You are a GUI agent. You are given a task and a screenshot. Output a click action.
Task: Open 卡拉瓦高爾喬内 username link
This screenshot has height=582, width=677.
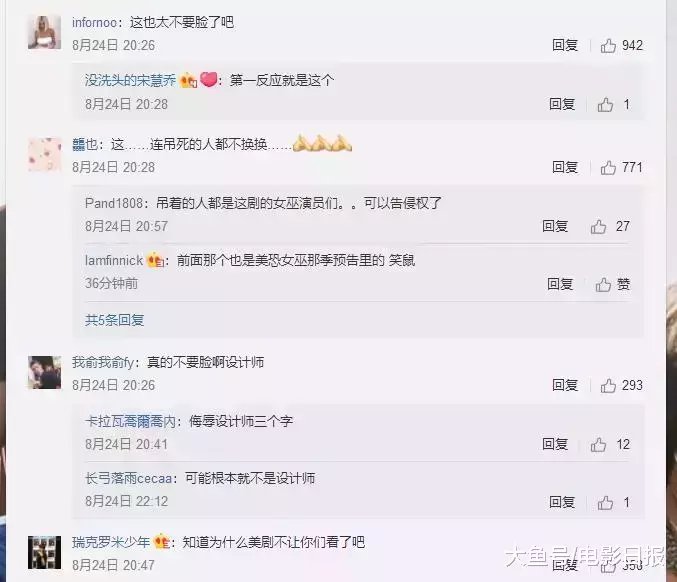point(130,421)
